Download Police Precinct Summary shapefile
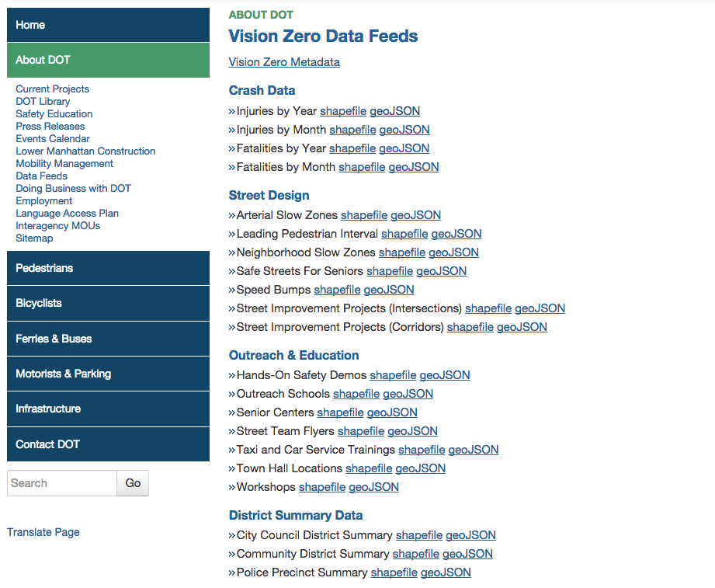The width and height of the screenshot is (715, 588). pyautogui.click(x=394, y=572)
